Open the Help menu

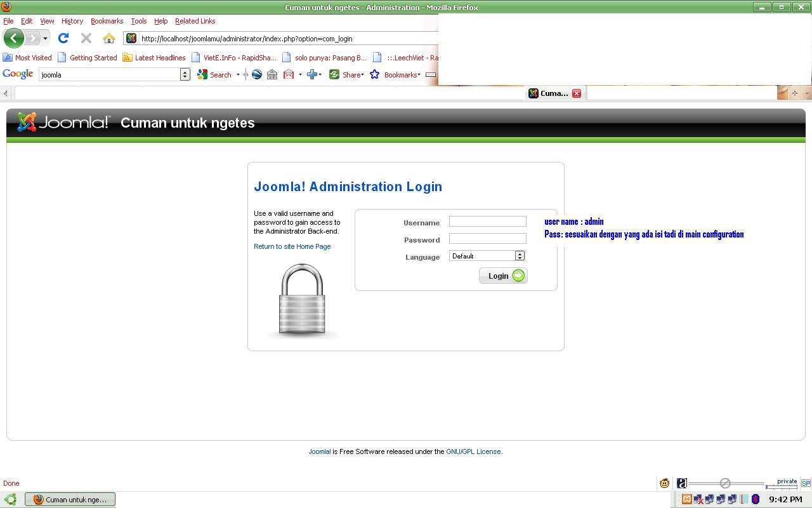(x=160, y=21)
